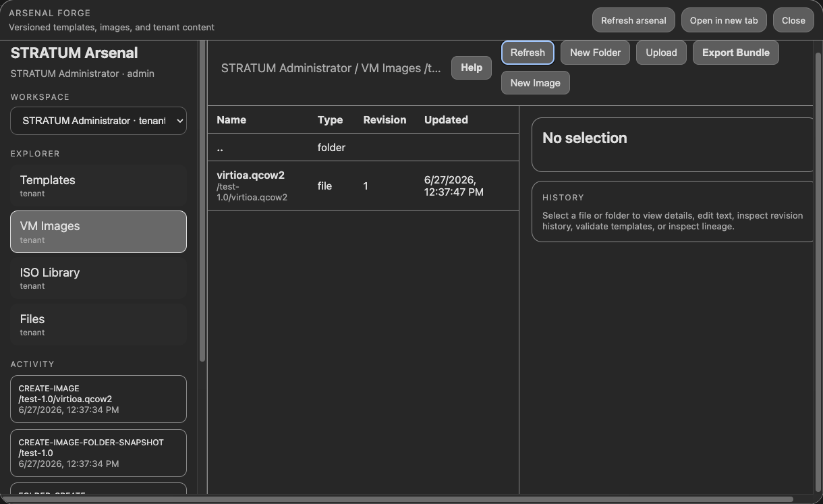Click the 6/27/2026, 12:37:47 PM updated cell
This screenshot has width=823, height=504.
click(454, 186)
